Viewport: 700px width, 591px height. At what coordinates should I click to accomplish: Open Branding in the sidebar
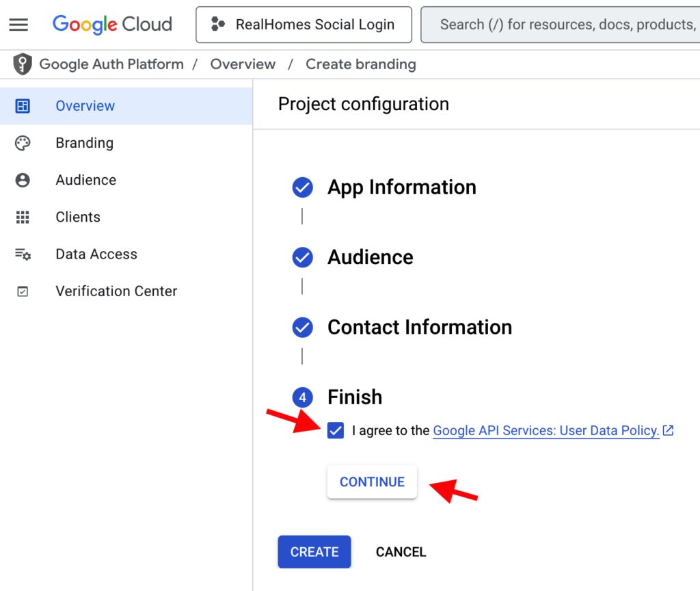[126, 143]
